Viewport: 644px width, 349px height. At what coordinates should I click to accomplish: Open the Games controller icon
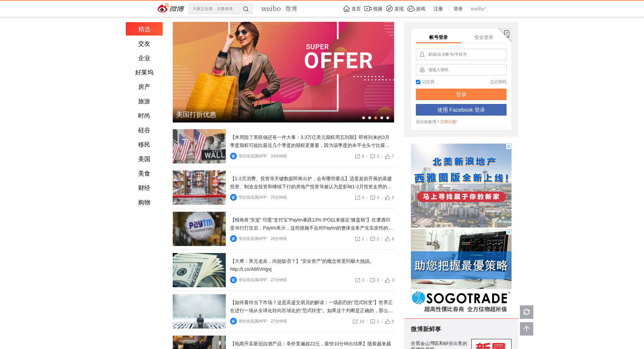point(411,9)
